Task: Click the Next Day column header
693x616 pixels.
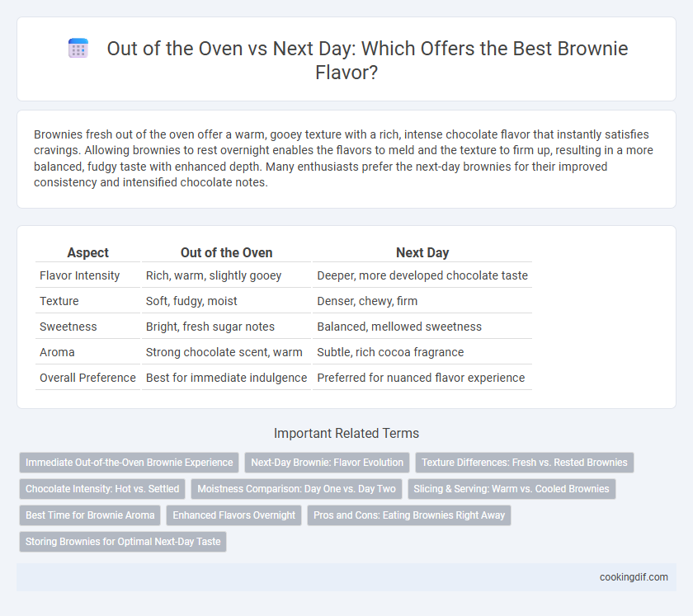Action: click(x=422, y=252)
